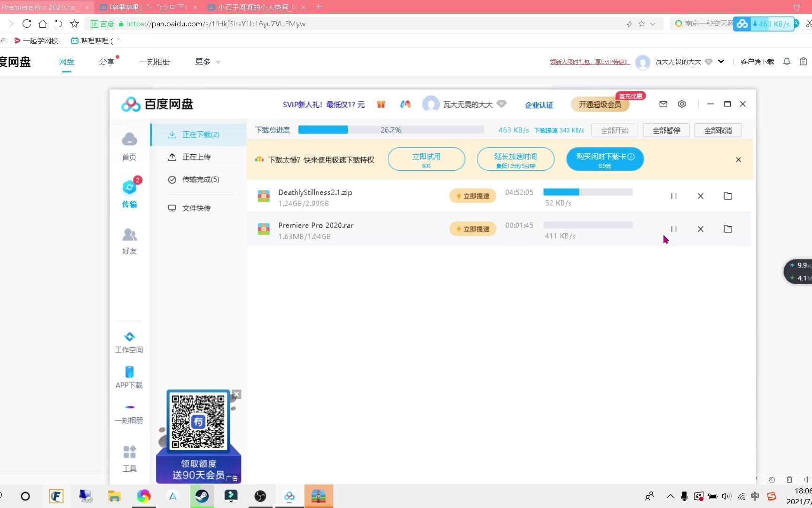The width and height of the screenshot is (812, 508).
Task: Bookmark page with the toolbar star icon
Action: pyautogui.click(x=74, y=24)
